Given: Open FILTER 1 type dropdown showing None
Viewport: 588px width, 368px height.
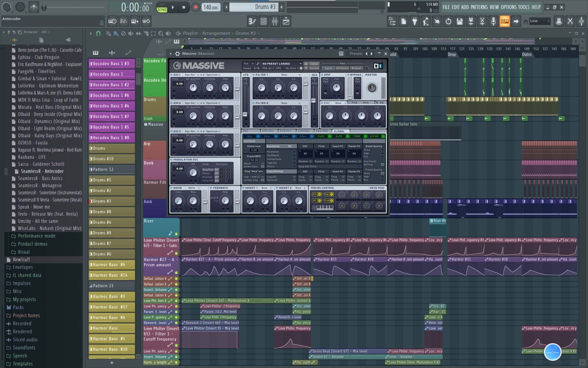Looking at the screenshot, I should (x=288, y=75).
